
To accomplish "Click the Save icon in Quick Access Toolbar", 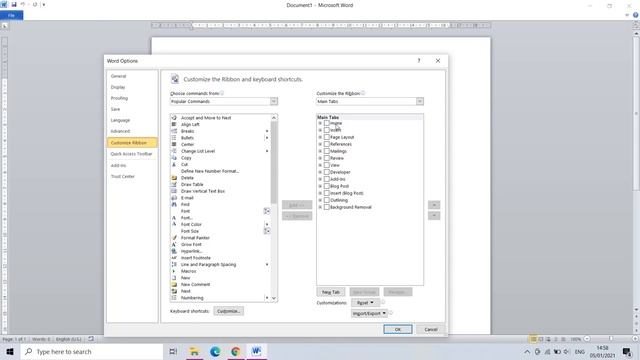I will pos(13,5).
